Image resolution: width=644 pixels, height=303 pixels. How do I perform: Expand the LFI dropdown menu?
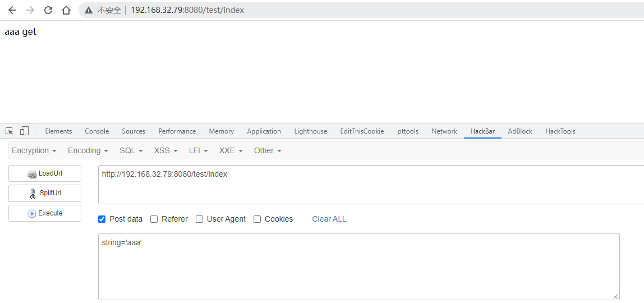pyautogui.click(x=199, y=151)
